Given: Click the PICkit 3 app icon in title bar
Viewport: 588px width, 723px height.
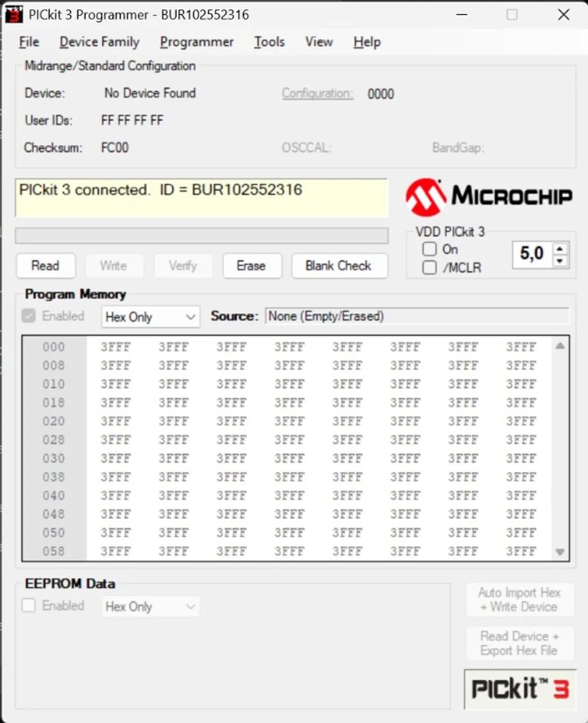Looking at the screenshot, I should point(14,15).
